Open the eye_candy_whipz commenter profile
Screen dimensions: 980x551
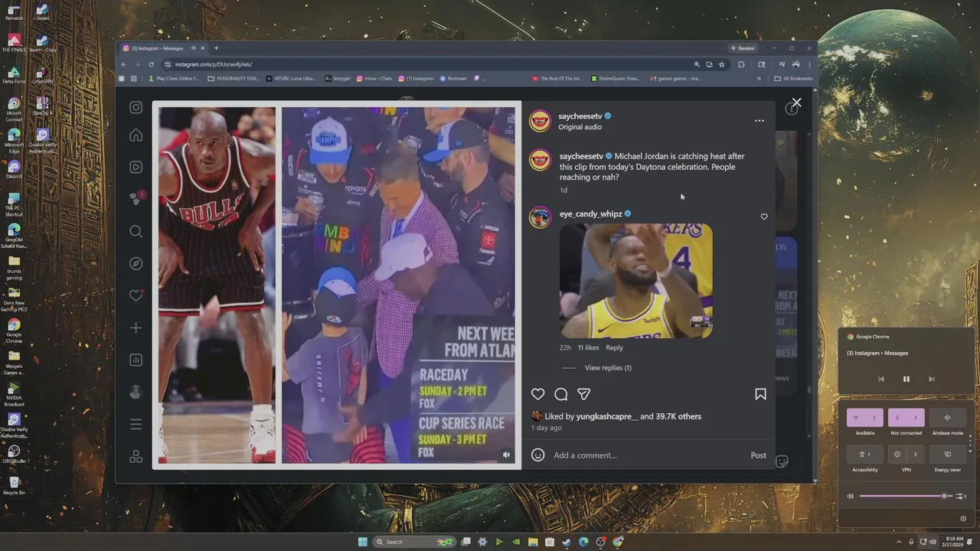coord(590,214)
